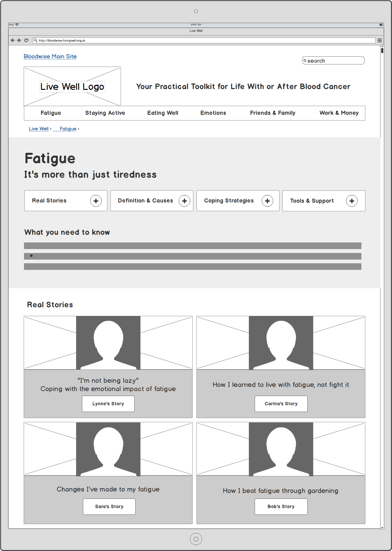Click the browser back arrow
The height and width of the screenshot is (551, 392).
click(x=13, y=40)
